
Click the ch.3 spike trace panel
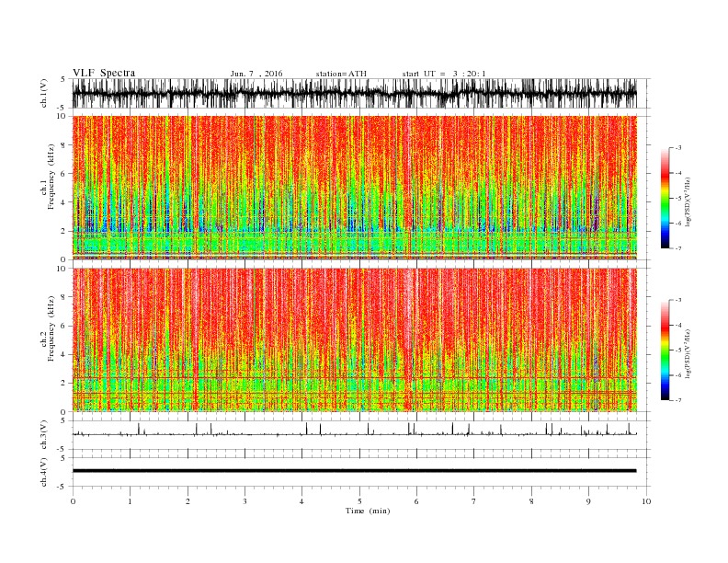[361, 435]
